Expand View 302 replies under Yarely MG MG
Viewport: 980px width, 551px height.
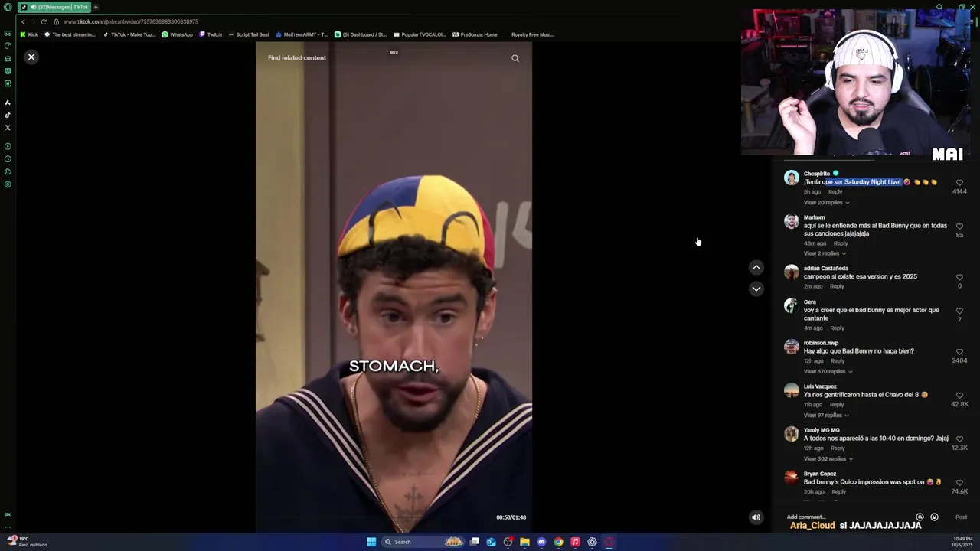click(x=828, y=459)
